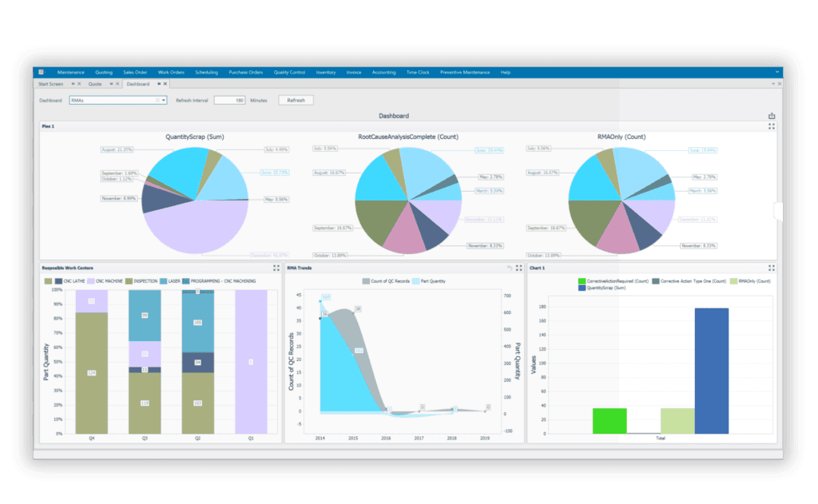This screenshot has height=504, width=818.
Task: Click the Refresh button
Action: tap(296, 101)
